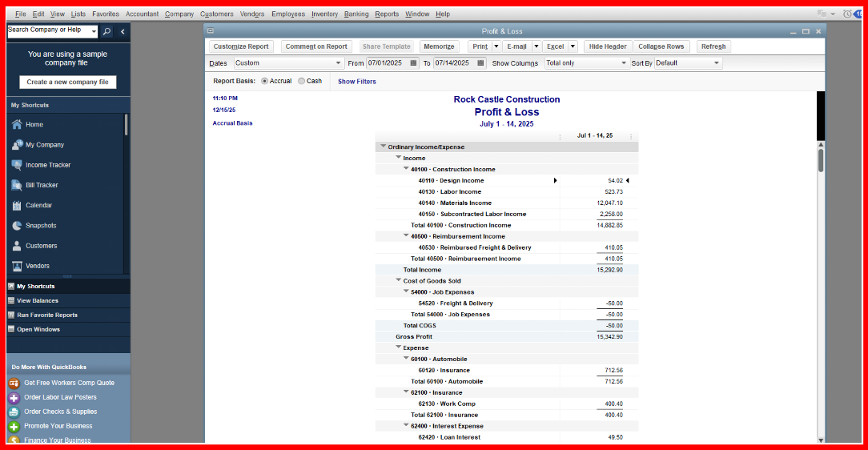Click the report vertical scrollbar thumb

[x=821, y=160]
